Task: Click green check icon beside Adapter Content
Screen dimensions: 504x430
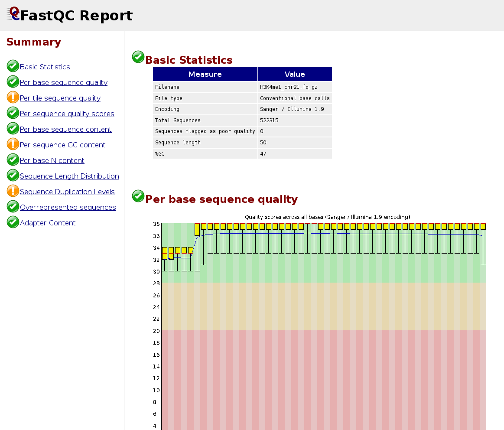Action: tap(13, 222)
